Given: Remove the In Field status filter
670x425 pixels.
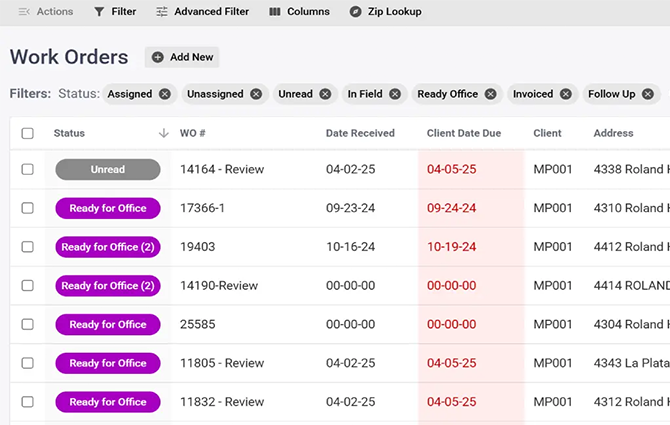Looking at the screenshot, I should tap(395, 94).
